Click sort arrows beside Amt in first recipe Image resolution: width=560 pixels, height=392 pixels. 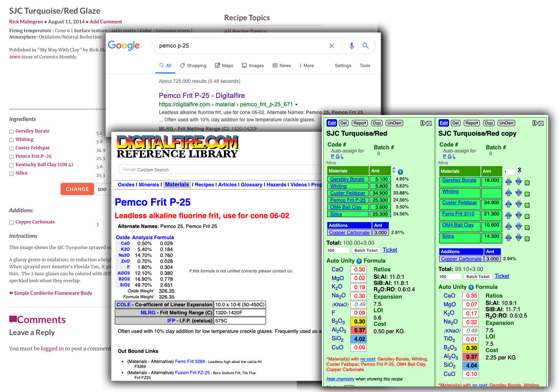pyautogui.click(x=394, y=171)
